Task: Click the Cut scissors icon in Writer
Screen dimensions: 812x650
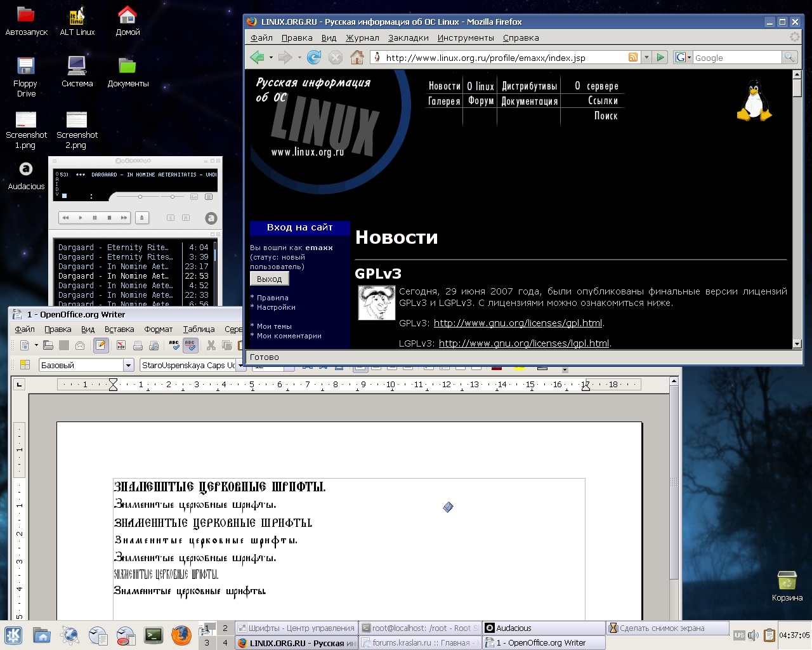Action: pyautogui.click(x=211, y=345)
